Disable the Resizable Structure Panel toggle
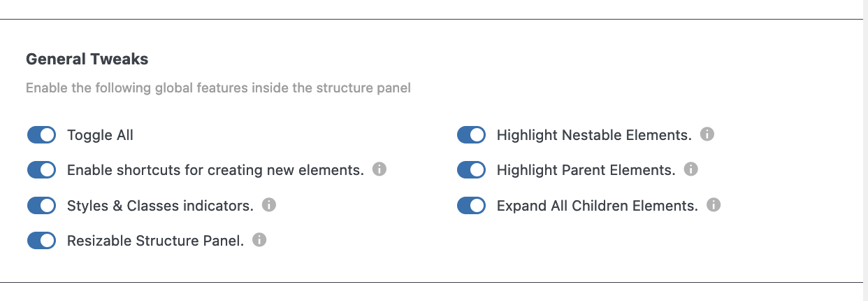 41,241
